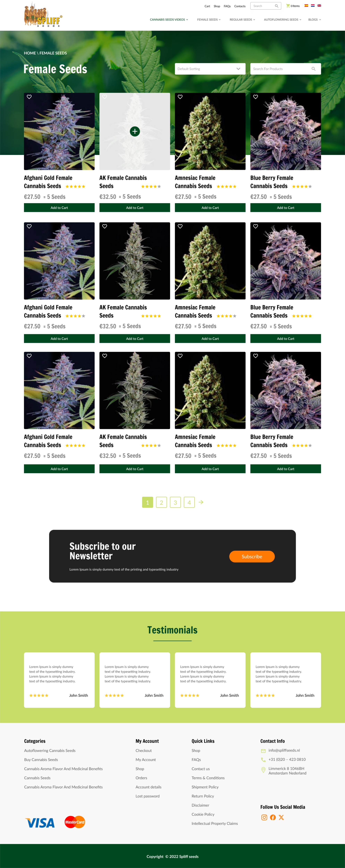Viewport: 345px width, 868px height.
Task: Open the Contacts link in top menu
Action: [240, 6]
